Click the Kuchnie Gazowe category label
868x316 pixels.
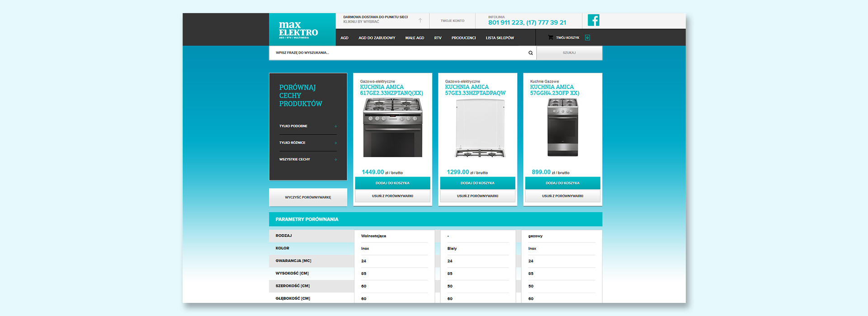(544, 82)
